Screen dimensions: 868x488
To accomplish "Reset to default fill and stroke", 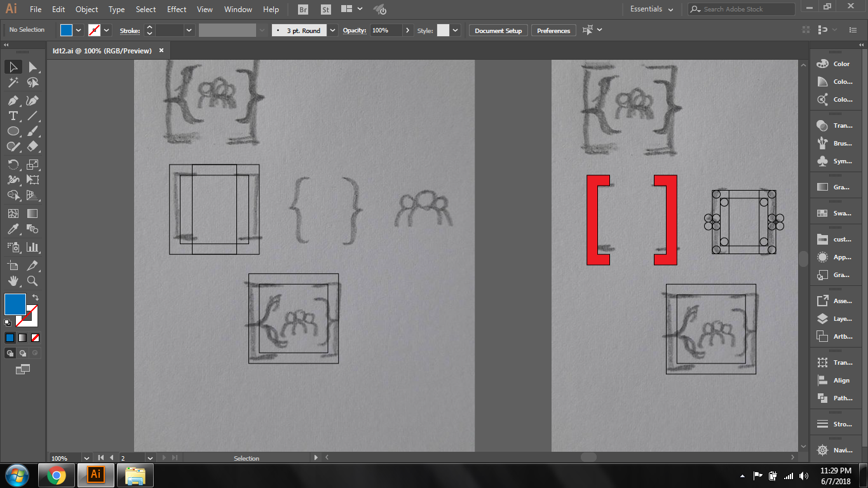I will (x=8, y=323).
